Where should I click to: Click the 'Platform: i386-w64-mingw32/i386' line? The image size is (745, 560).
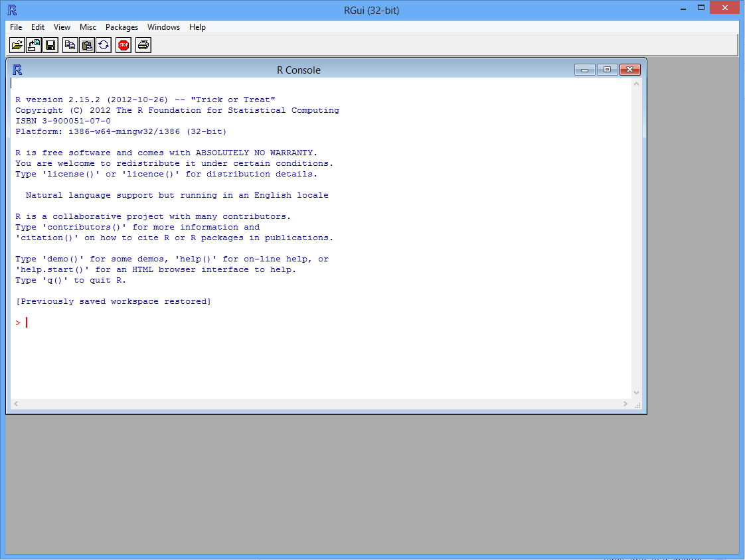121,131
